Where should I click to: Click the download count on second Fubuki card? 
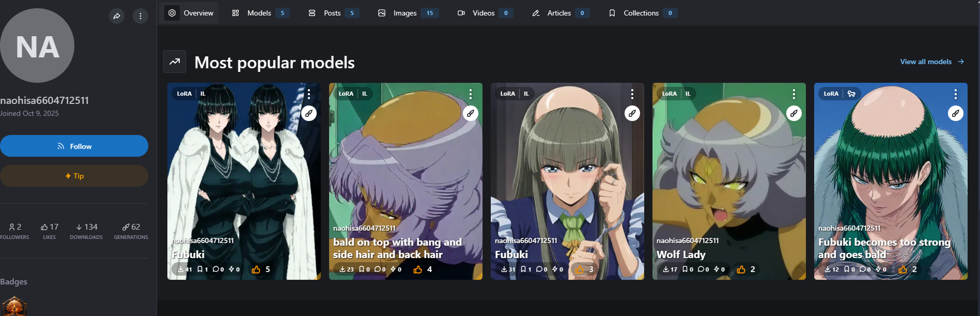coord(508,269)
